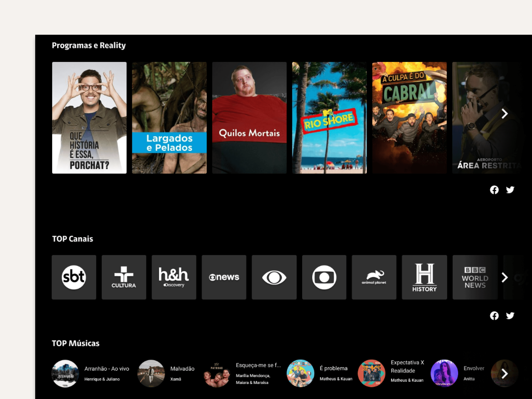
Task: Expand TOP Canais row with right chevron
Action: click(x=505, y=278)
